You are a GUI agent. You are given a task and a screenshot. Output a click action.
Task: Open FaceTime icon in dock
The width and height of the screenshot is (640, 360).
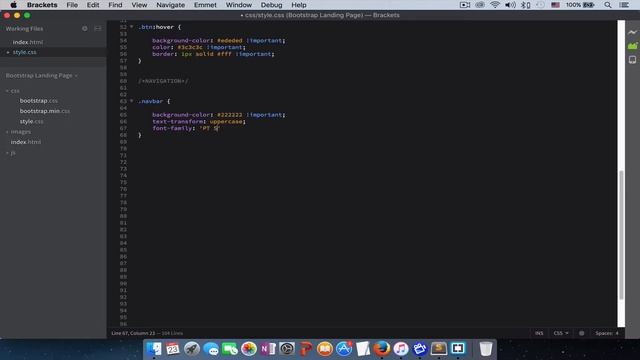click(x=230, y=349)
